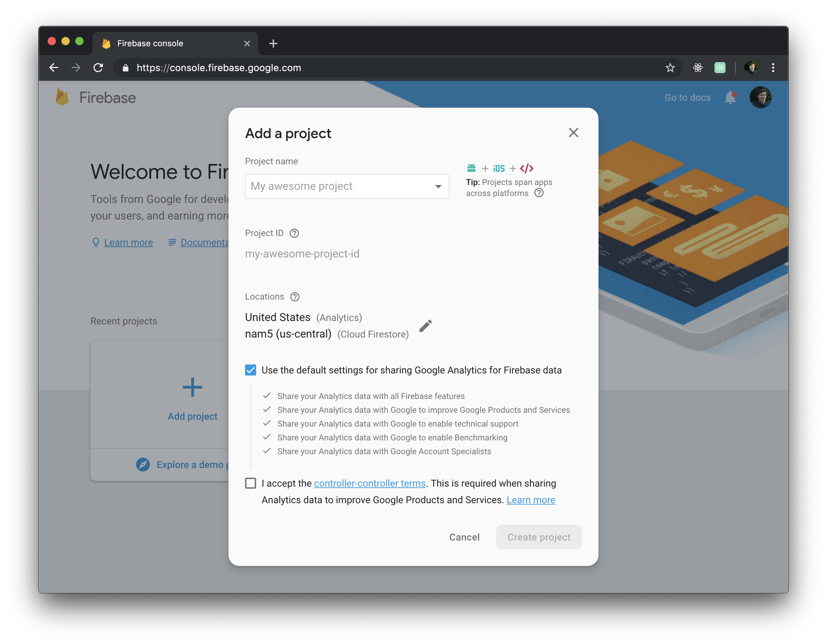Open a new browser tab

coord(273,43)
